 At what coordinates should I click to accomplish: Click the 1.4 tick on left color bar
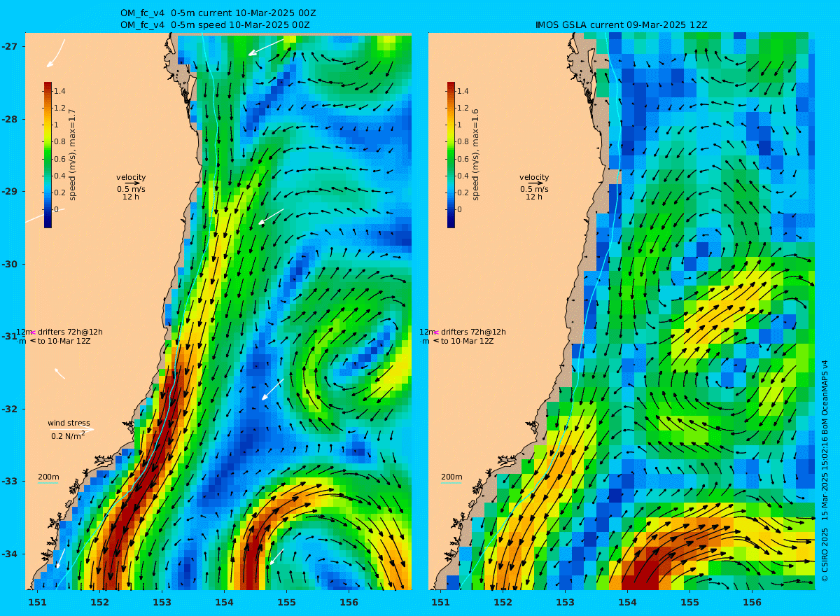coord(59,91)
